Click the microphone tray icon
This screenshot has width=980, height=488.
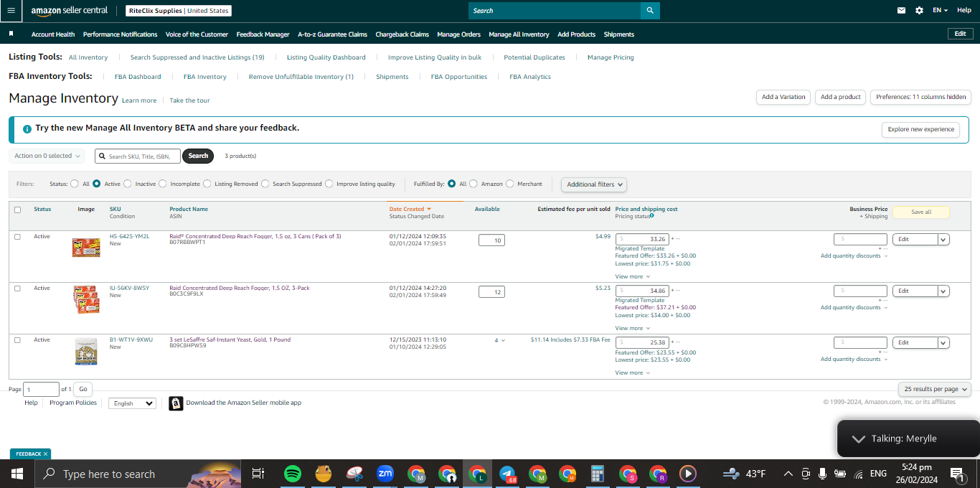(x=822, y=474)
